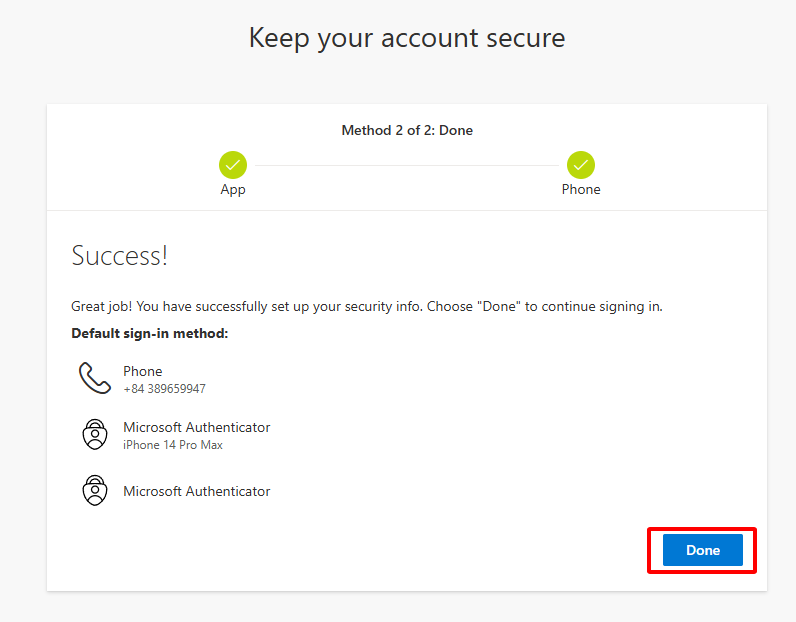Click the "Default sign-in method:" label
Viewport: 796px width, 622px height.
(x=150, y=333)
